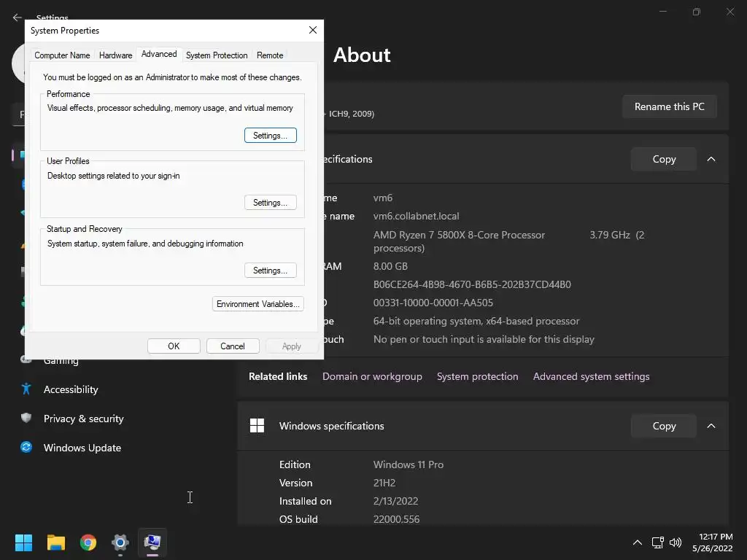
Task: Open File Explorer from taskbar
Action: click(x=55, y=542)
